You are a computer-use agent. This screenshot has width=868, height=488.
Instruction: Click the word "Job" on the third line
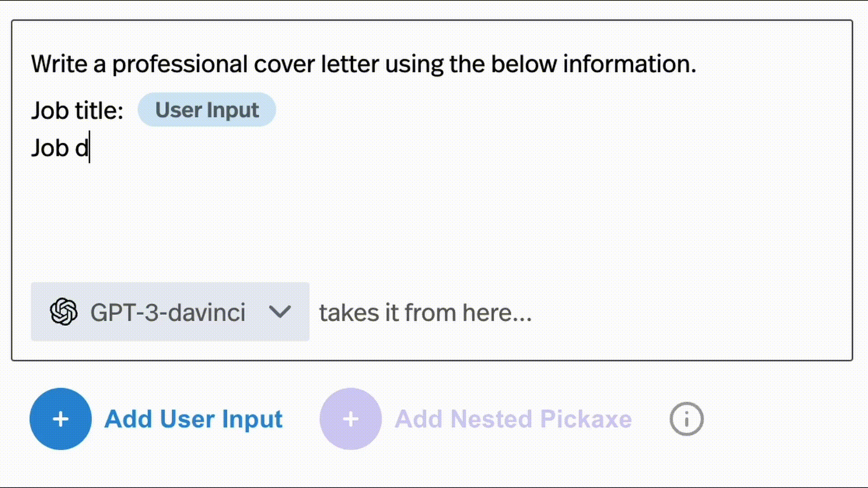(50, 148)
